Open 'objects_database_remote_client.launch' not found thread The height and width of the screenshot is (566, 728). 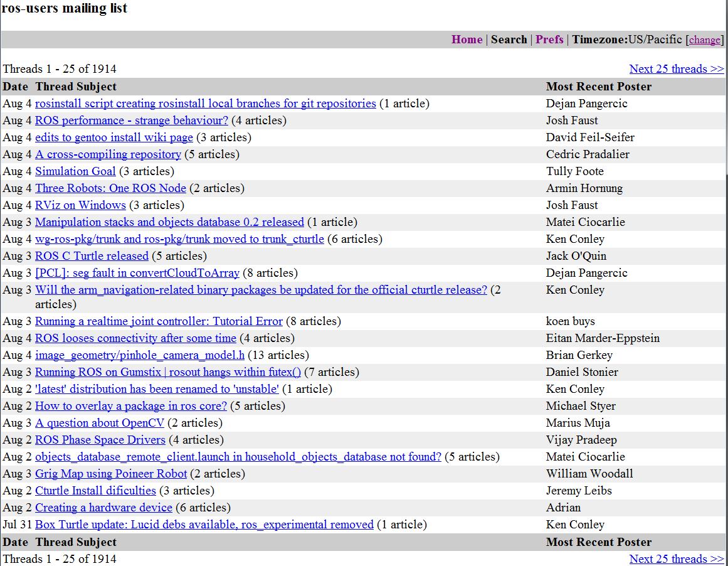coord(238,457)
